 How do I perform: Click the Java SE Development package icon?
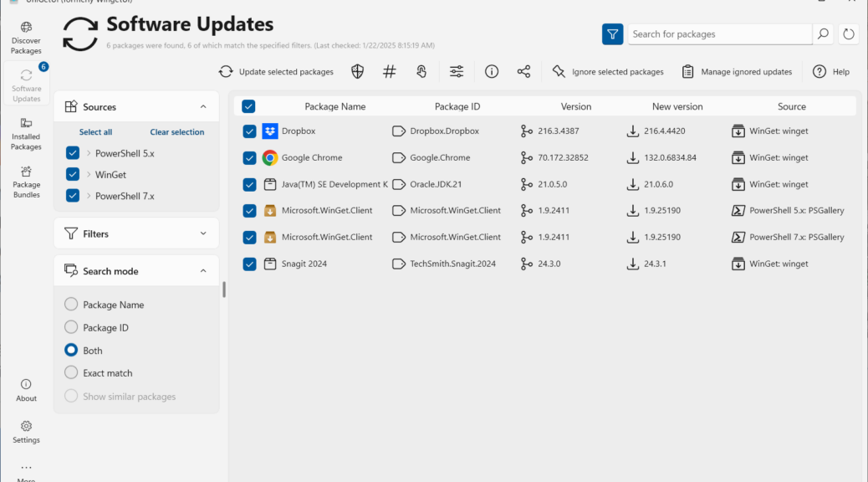(269, 184)
